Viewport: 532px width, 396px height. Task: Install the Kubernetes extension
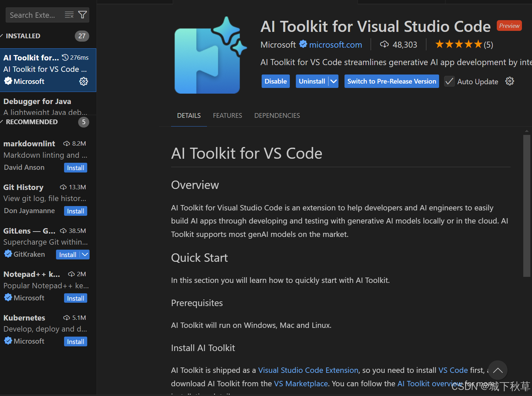click(x=75, y=342)
